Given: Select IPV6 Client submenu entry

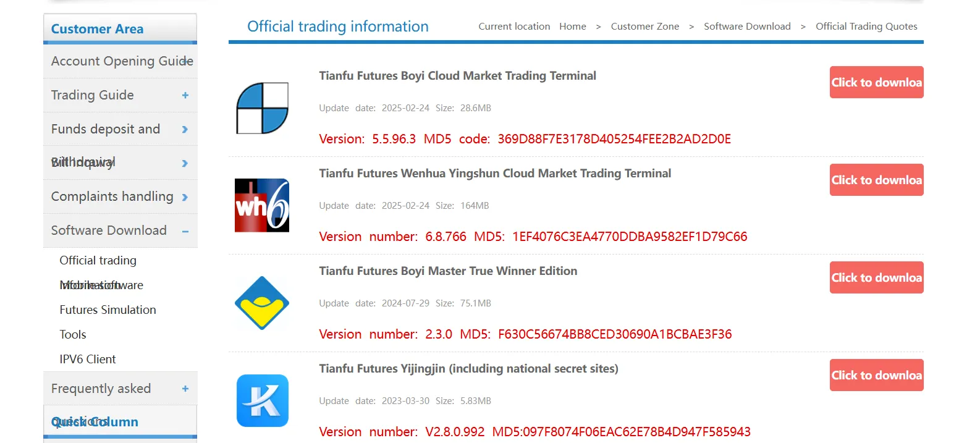Looking at the screenshot, I should pyautogui.click(x=88, y=360).
